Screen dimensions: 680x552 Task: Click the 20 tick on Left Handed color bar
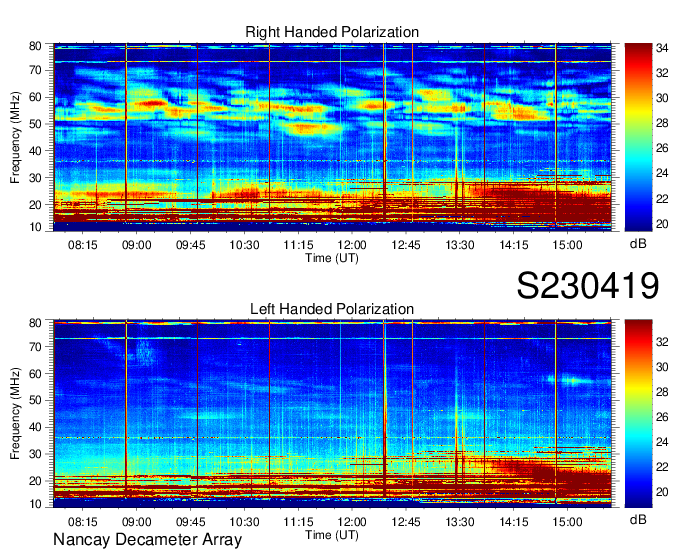pos(662,492)
